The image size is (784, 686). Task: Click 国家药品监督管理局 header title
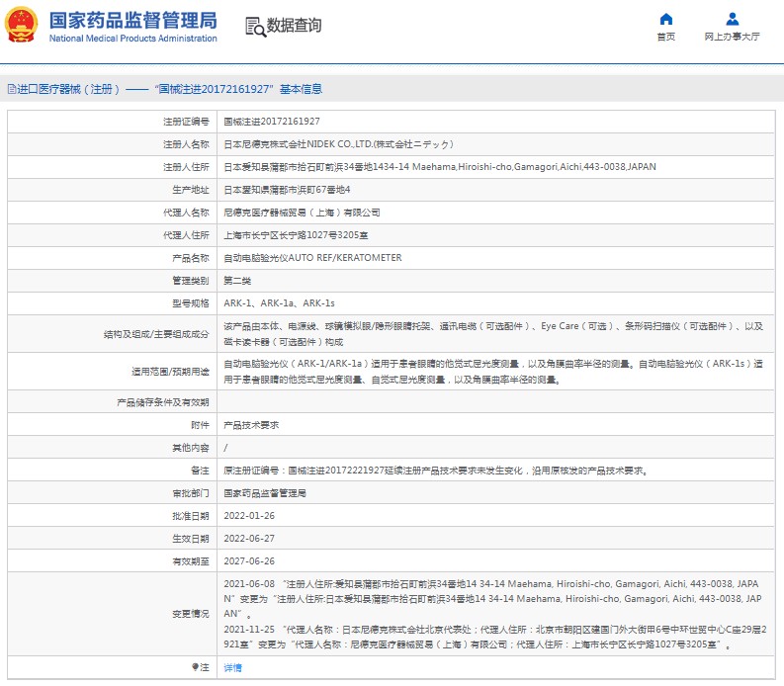click(133, 21)
